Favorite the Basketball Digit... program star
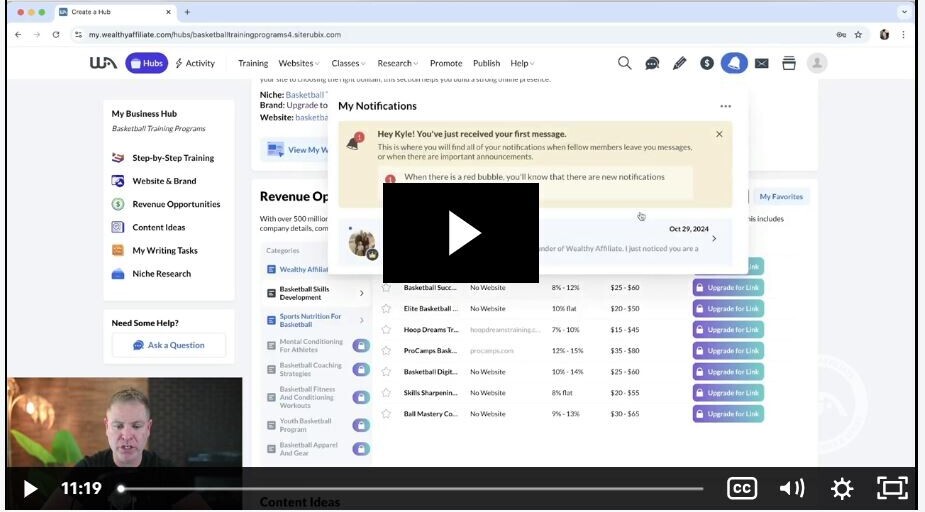Image resolution: width=925 pixels, height=512 pixels. pos(386,372)
